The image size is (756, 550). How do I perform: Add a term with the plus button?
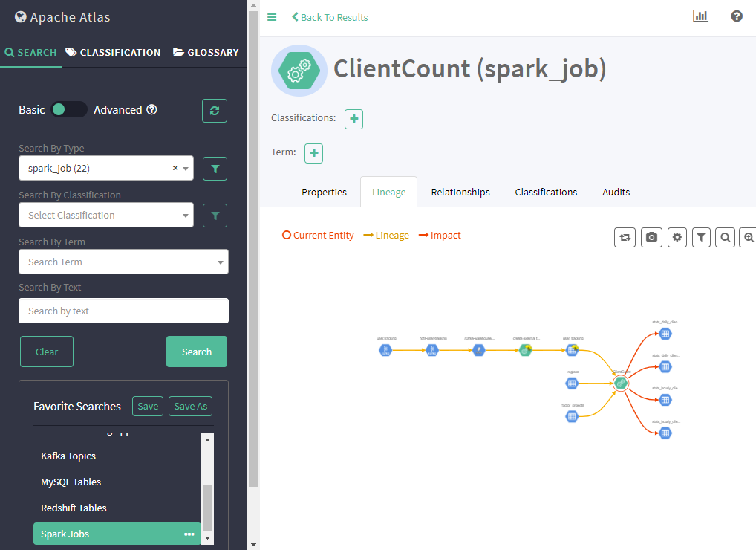pyautogui.click(x=314, y=153)
